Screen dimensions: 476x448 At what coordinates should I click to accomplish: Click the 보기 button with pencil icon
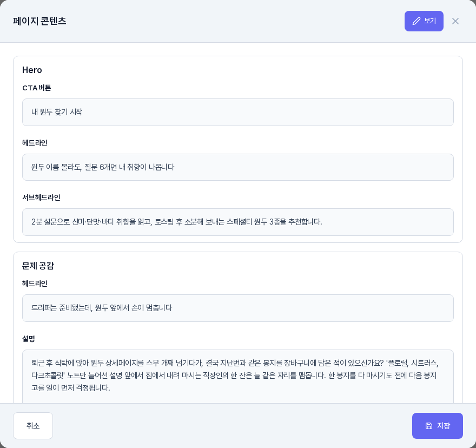pos(424,21)
